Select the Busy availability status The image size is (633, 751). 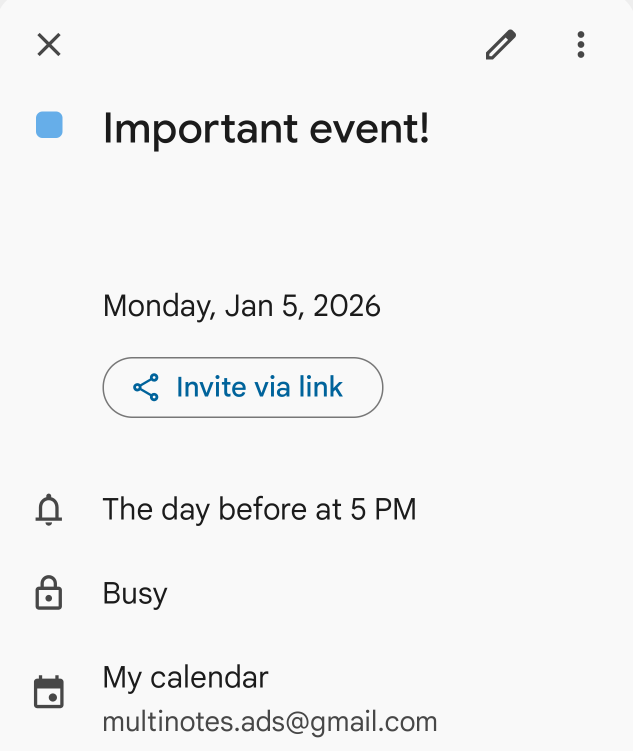pyautogui.click(x=135, y=594)
